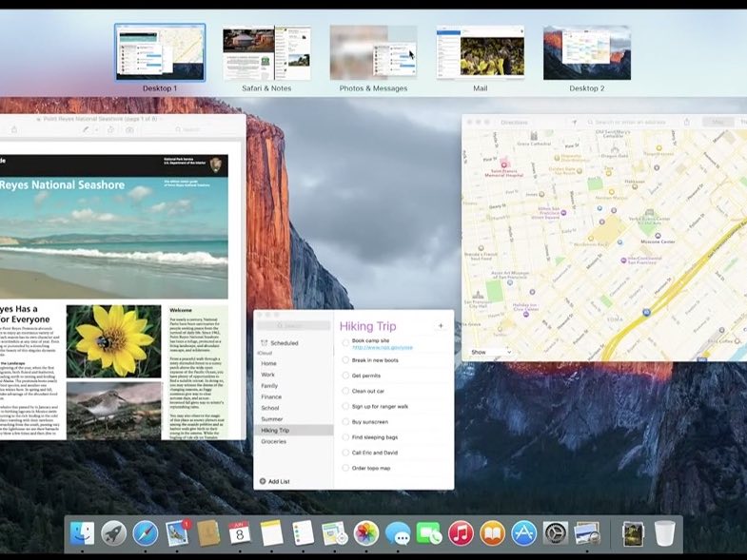
Task: Complete the 'Buy sunscreen' reminder
Action: tap(345, 422)
